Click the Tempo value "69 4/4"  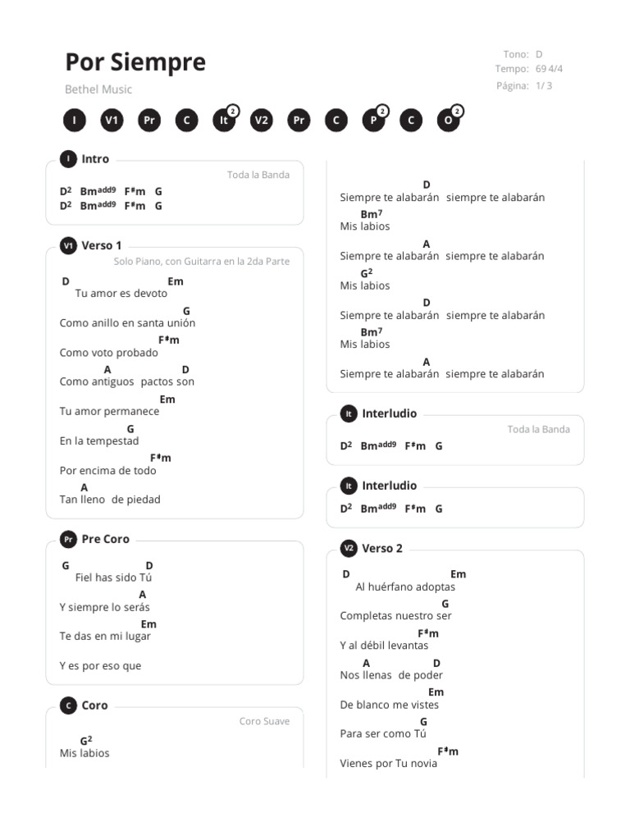pyautogui.click(x=549, y=69)
